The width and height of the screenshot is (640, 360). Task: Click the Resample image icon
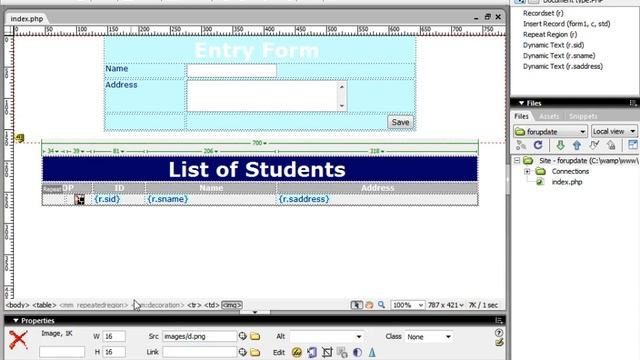(x=342, y=352)
